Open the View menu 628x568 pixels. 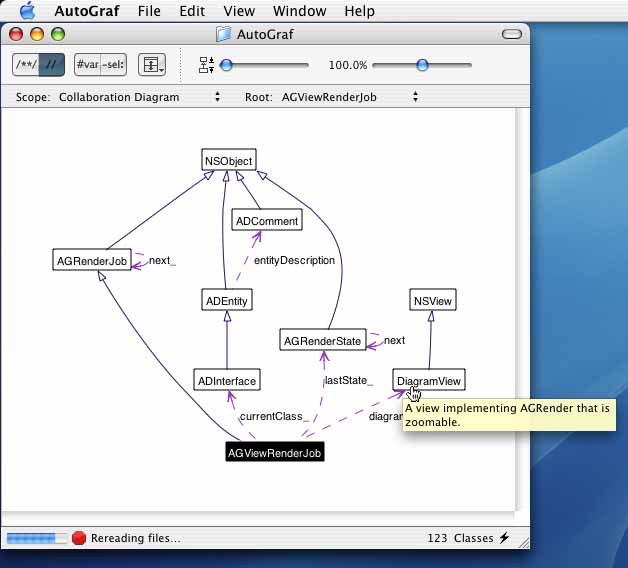click(x=239, y=11)
